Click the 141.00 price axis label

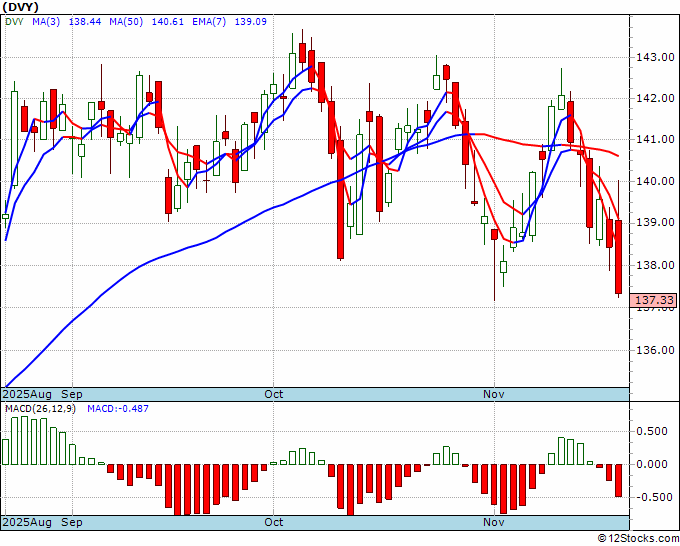(x=655, y=140)
